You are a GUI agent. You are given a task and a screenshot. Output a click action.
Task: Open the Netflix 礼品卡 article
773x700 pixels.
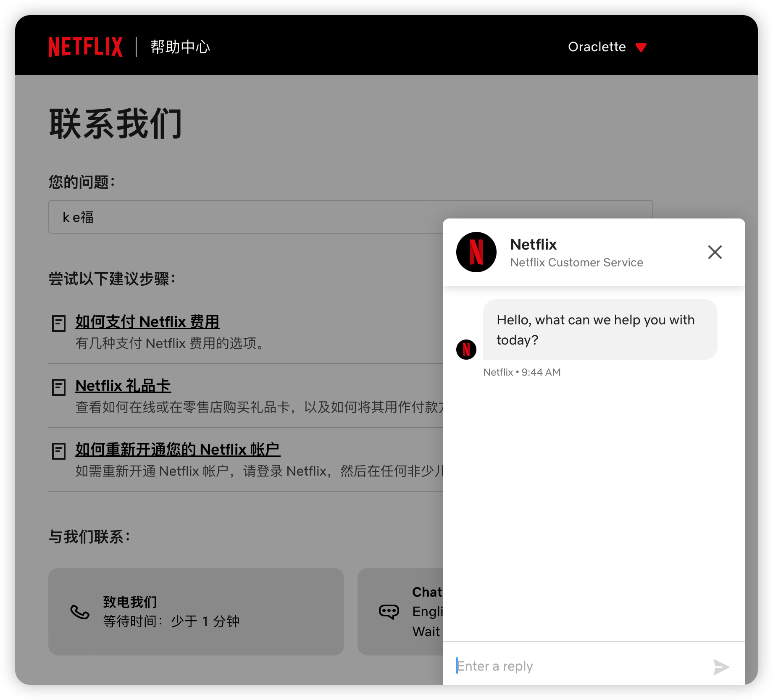[x=123, y=385]
